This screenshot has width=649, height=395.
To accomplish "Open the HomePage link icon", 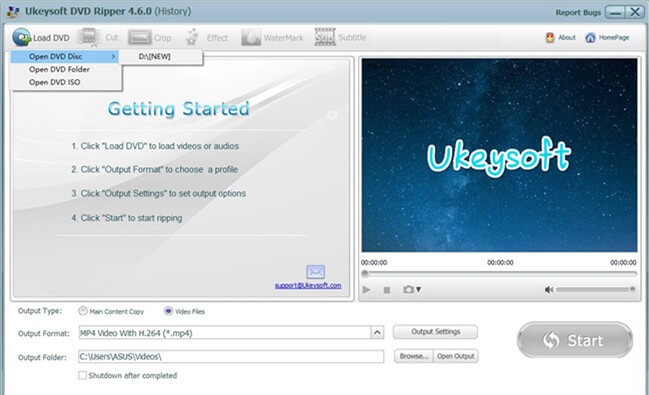I will tap(590, 38).
